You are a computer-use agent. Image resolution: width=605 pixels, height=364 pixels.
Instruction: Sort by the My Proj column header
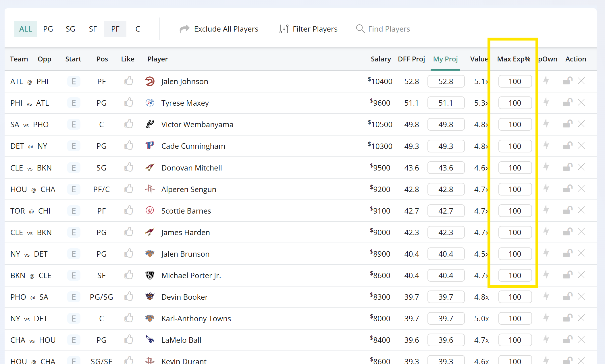pyautogui.click(x=445, y=59)
